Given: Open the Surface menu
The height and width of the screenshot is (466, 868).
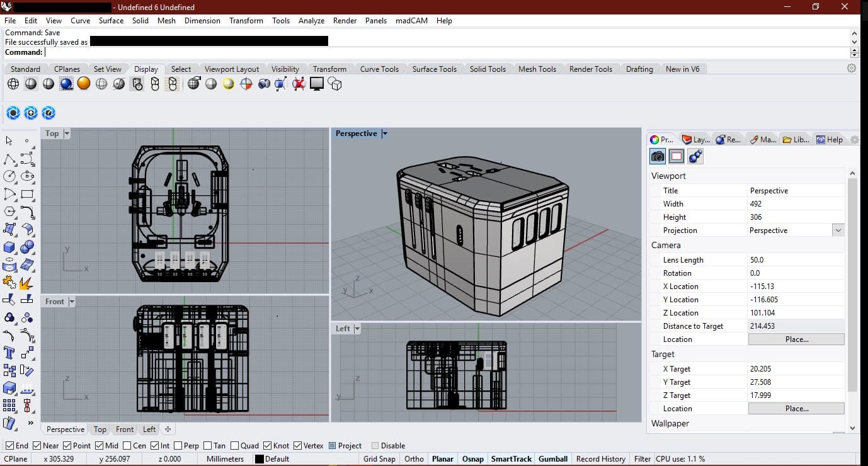Looking at the screenshot, I should [111, 21].
